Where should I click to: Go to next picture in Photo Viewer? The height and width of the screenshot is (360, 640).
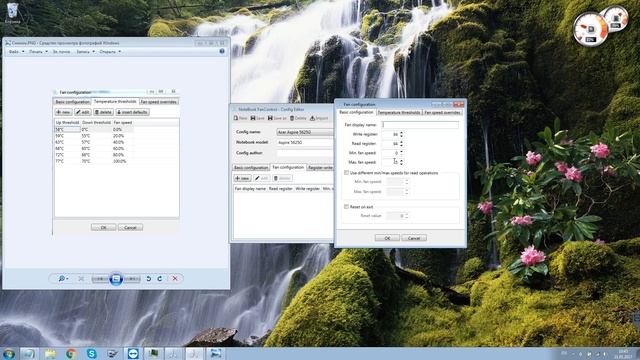[131, 279]
